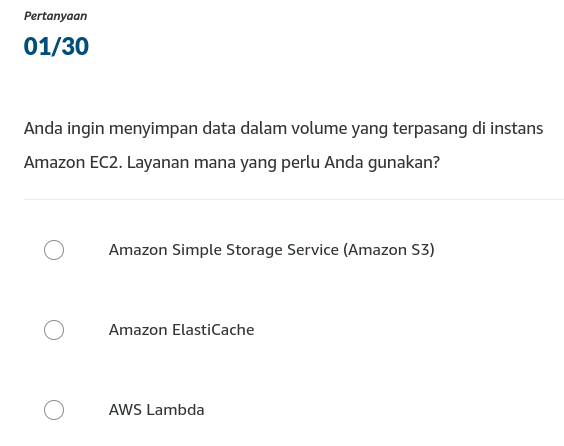This screenshot has height=446, width=564.
Task: Click the 30 total in question counter
Action: coord(75,46)
